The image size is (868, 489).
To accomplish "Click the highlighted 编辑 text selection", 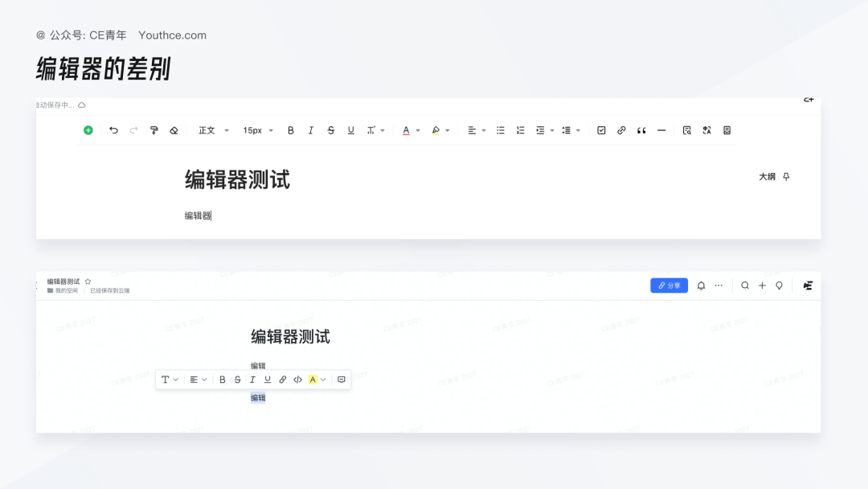I will coord(259,397).
